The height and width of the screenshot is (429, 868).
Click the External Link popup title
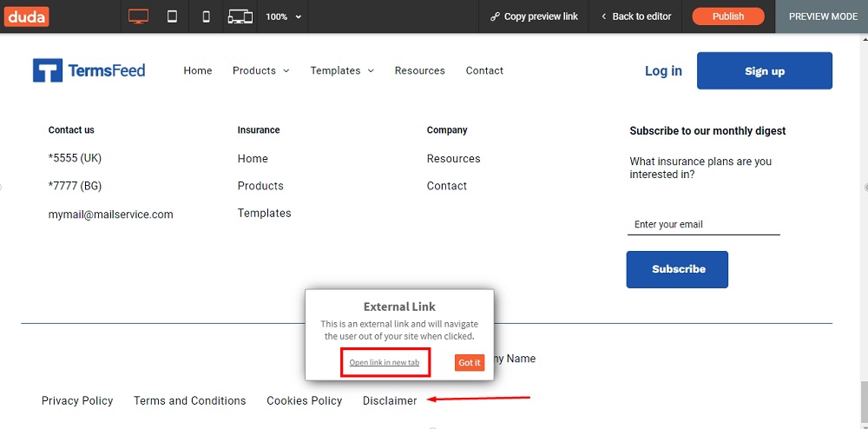tap(399, 307)
